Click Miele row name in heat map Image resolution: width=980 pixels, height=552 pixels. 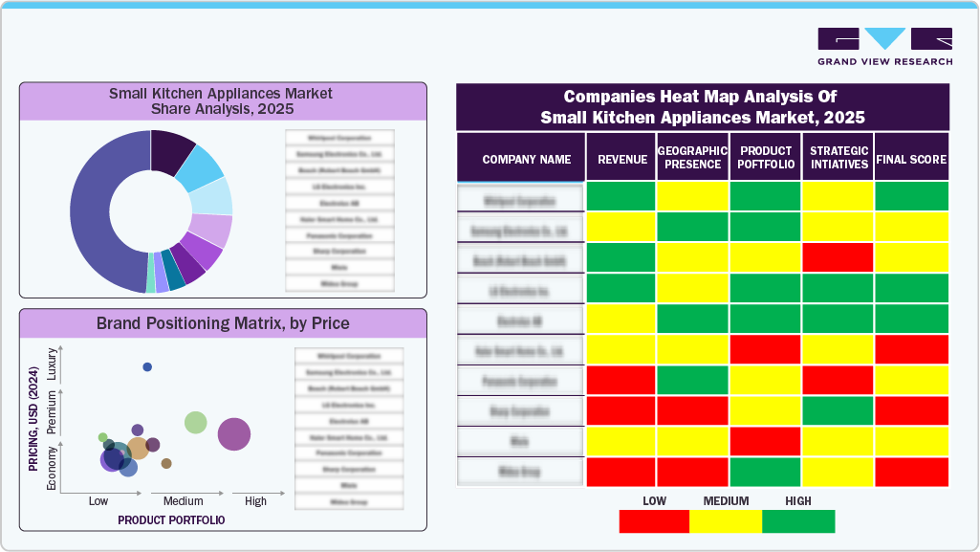[520, 441]
